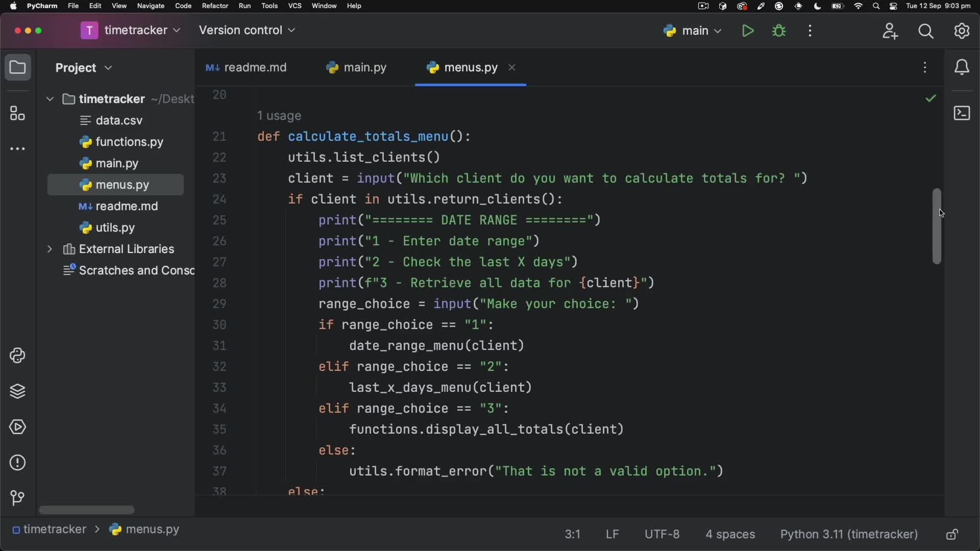Click the Debug bug icon
Viewport: 980px width, 551px height.
(x=779, y=31)
